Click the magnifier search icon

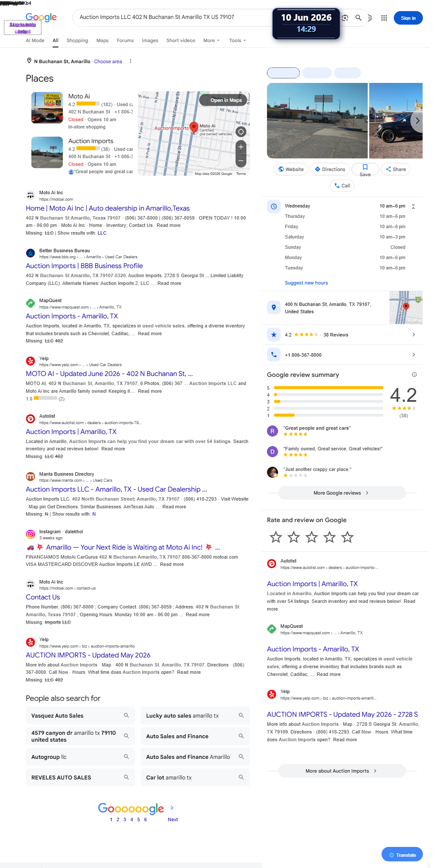358,18
